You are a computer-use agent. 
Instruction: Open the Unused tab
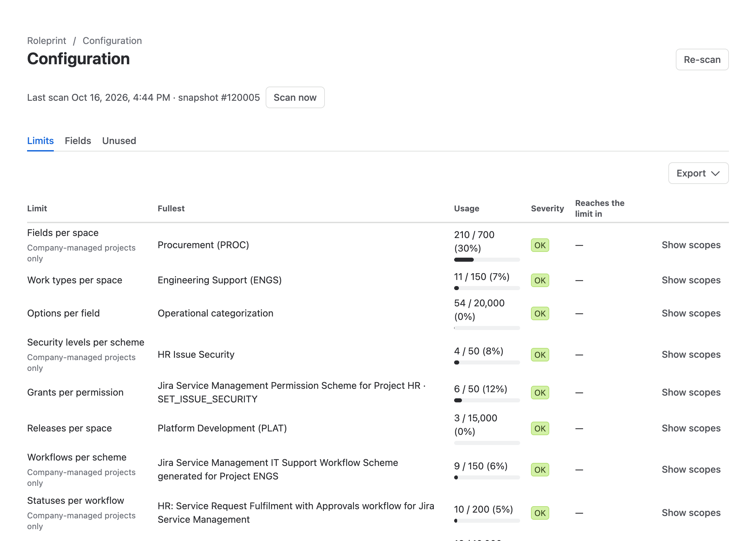point(119,141)
